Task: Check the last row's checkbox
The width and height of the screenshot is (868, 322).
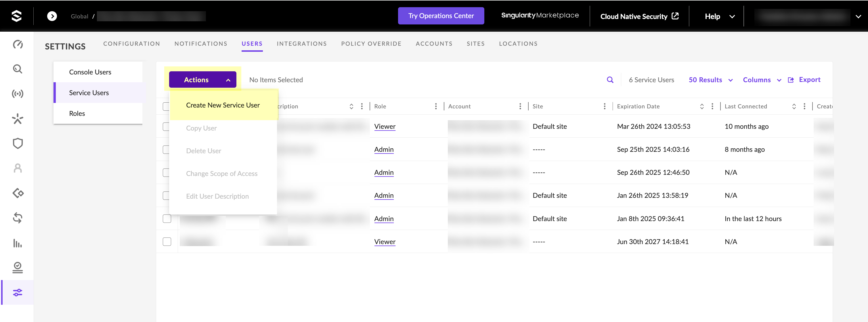Action: pyautogui.click(x=167, y=241)
